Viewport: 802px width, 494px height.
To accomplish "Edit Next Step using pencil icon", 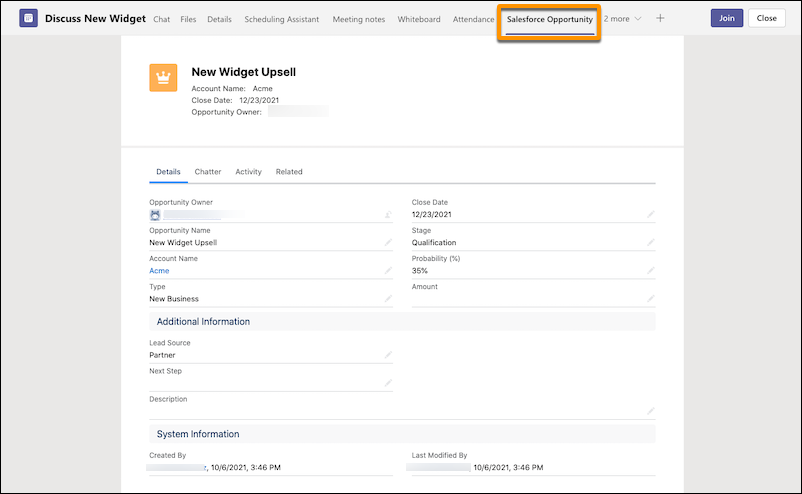I will pos(388,383).
